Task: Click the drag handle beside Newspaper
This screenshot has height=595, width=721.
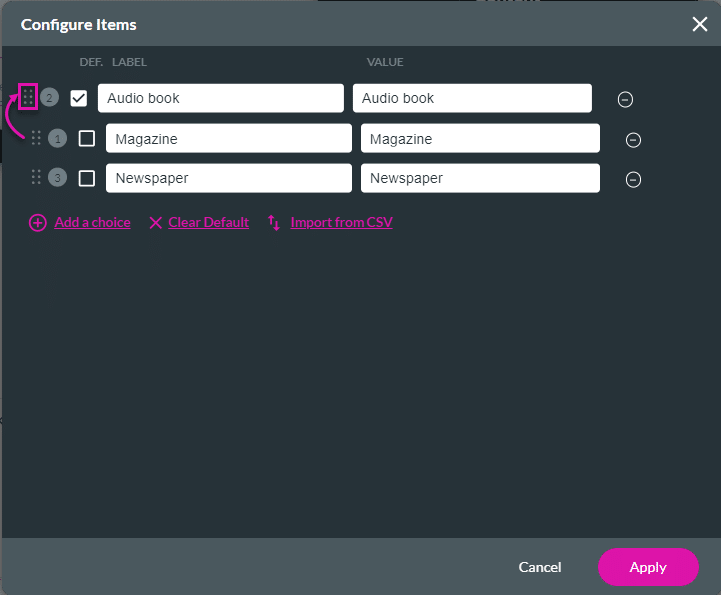Action: (x=36, y=178)
